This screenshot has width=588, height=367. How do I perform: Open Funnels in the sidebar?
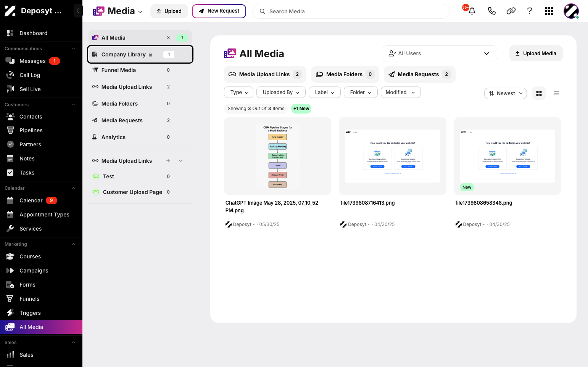pos(41,299)
